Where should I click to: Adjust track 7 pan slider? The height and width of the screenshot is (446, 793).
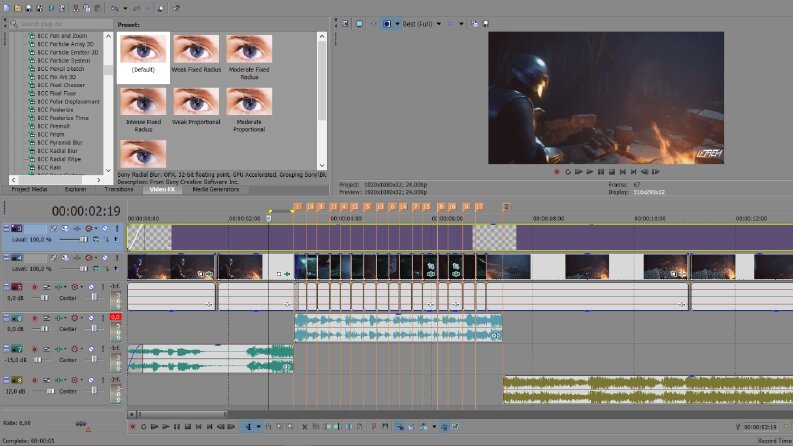click(x=94, y=360)
